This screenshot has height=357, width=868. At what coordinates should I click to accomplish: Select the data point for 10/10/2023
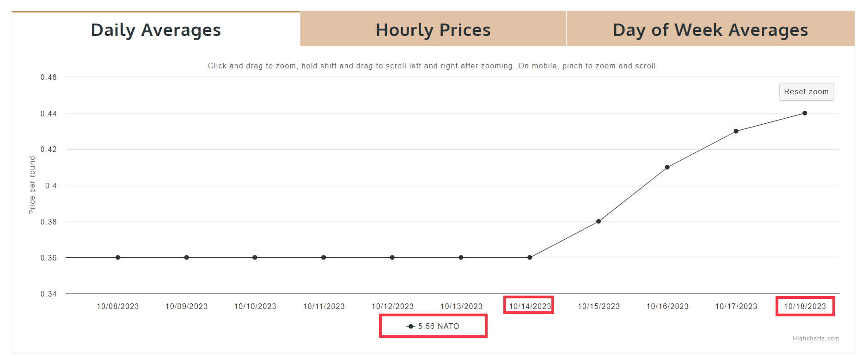click(x=255, y=257)
